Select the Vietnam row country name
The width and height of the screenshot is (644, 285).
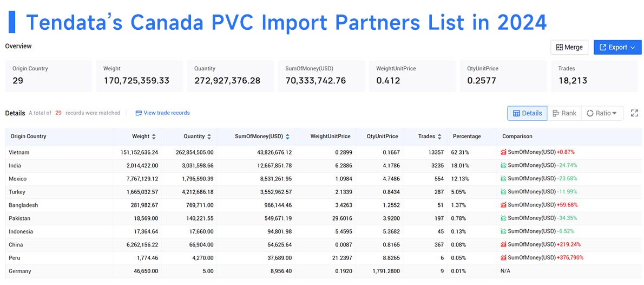coord(19,152)
